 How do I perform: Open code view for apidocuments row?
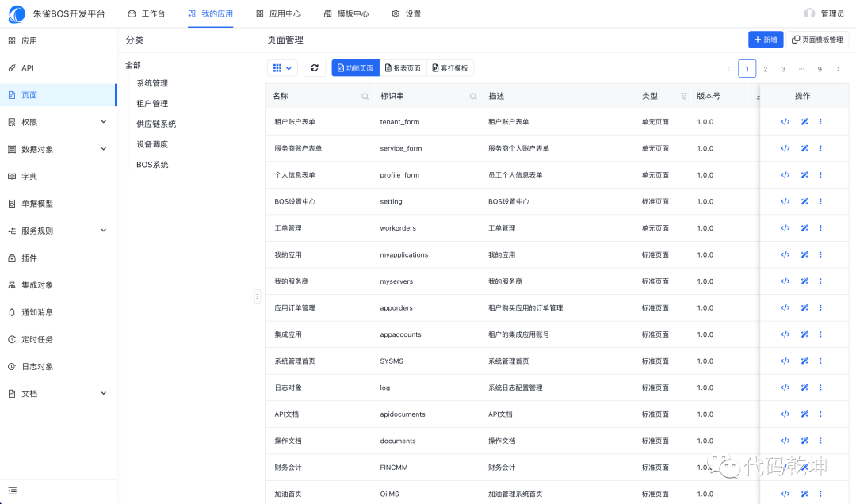pyautogui.click(x=785, y=414)
